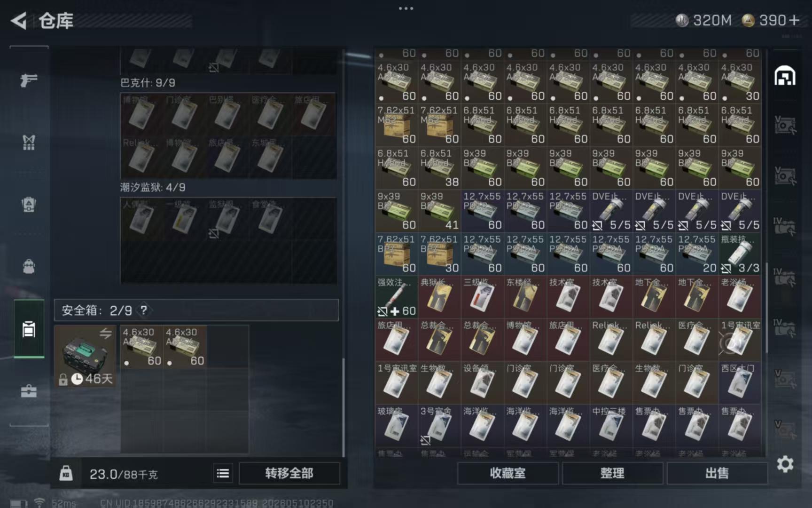The height and width of the screenshot is (508, 812).
Task: Click the 转移全部 button
Action: tap(289, 473)
